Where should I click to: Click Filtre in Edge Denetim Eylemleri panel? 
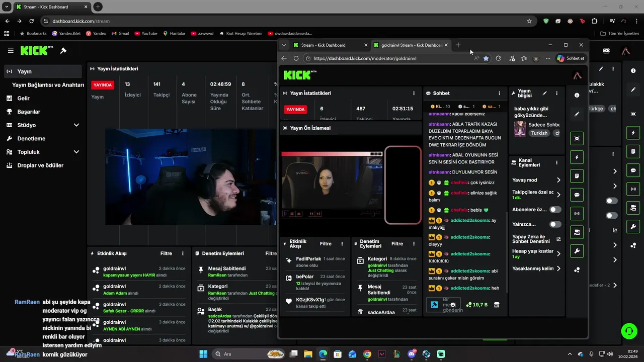coord(397,244)
